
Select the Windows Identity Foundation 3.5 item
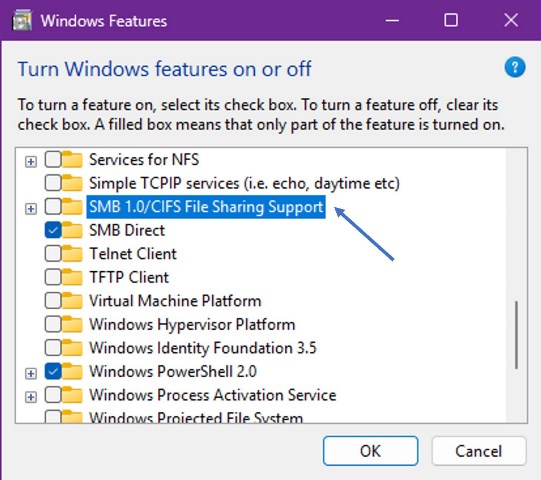pos(203,348)
